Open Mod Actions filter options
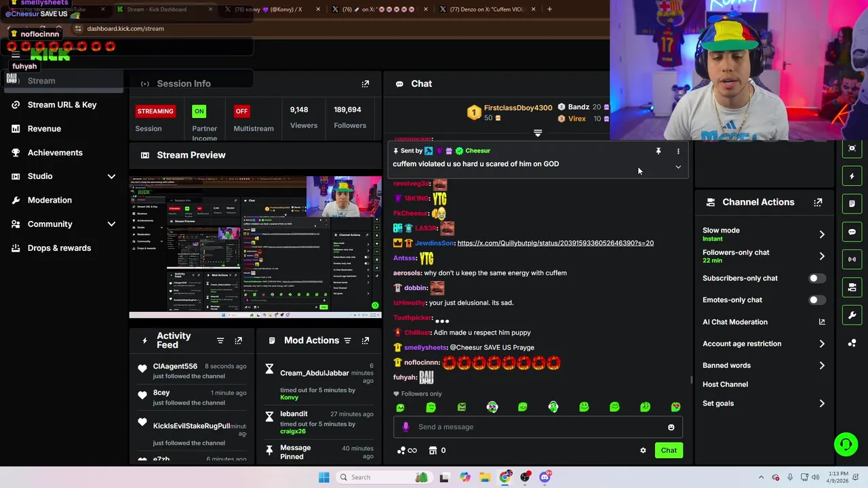868x488 pixels. click(347, 340)
